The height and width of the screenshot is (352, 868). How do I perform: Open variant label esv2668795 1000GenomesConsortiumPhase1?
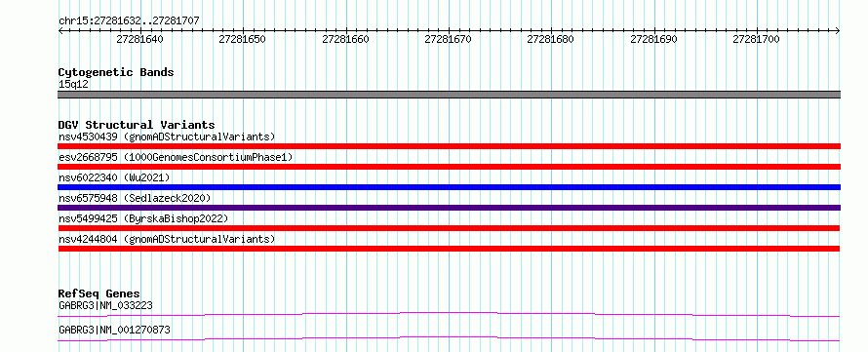click(176, 157)
